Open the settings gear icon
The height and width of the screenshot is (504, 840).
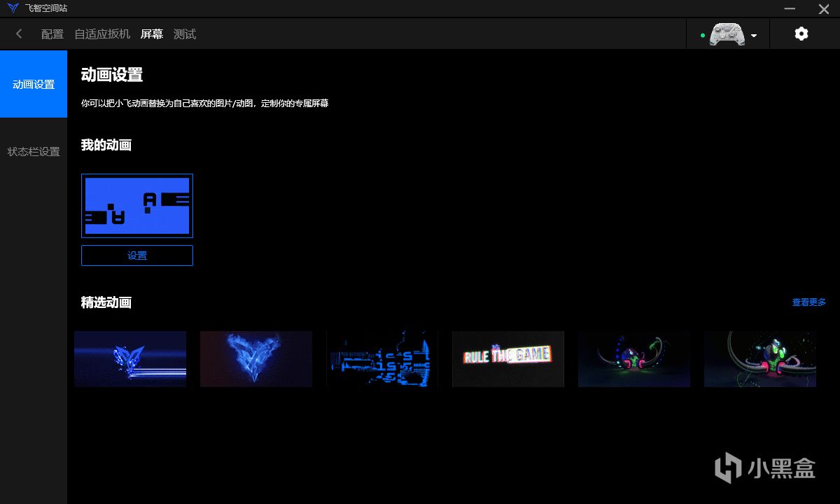coord(801,33)
